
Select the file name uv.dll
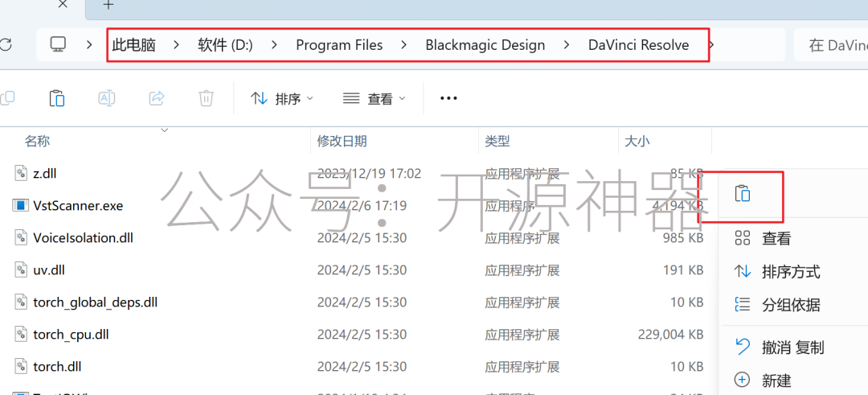49,270
